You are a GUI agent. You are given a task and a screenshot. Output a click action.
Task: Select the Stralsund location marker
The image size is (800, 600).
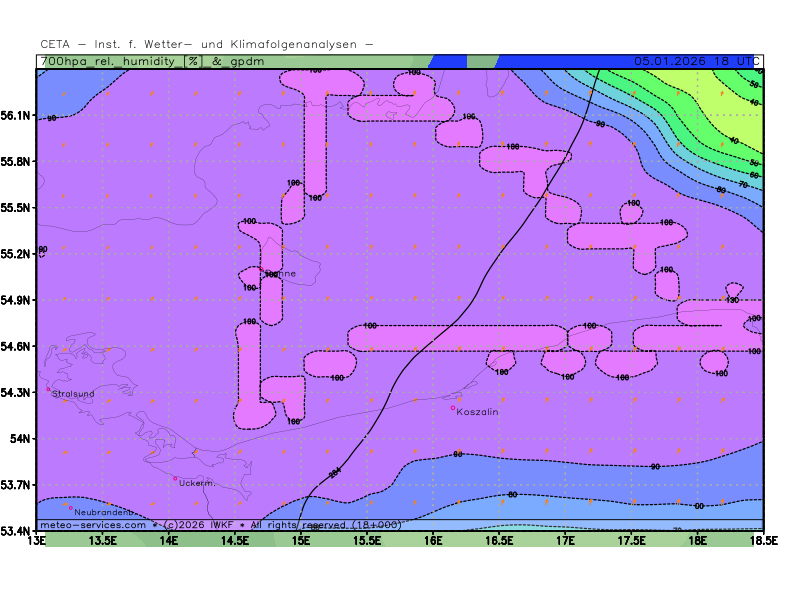click(48, 389)
